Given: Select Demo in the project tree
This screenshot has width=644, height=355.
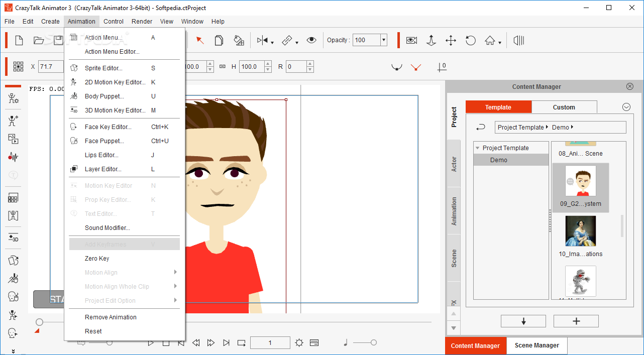Looking at the screenshot, I should [x=511, y=160].
